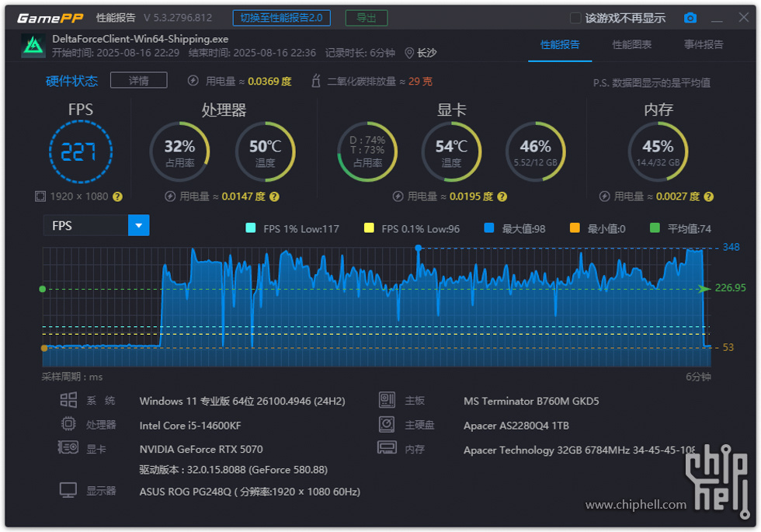Click the resolution frame icon near 1920 x 1080

tap(40, 196)
